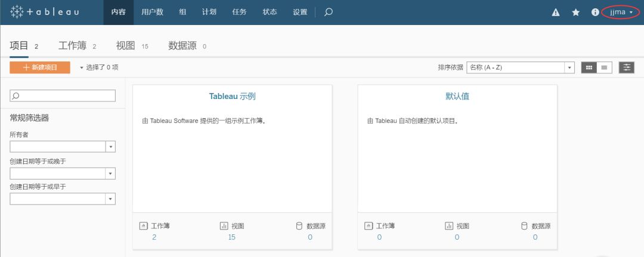Expand the 所有者 filter dropdown

[110, 147]
